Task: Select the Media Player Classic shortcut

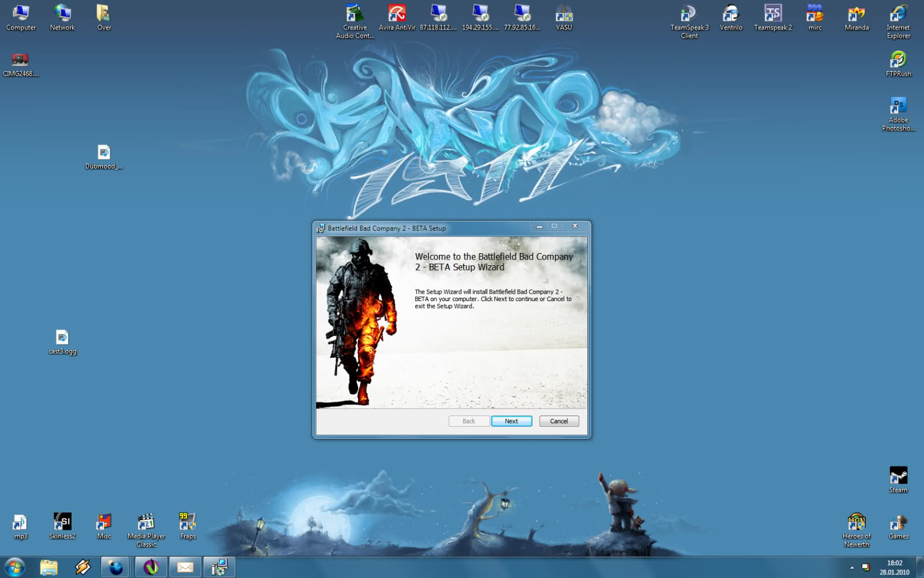Action: click(146, 530)
